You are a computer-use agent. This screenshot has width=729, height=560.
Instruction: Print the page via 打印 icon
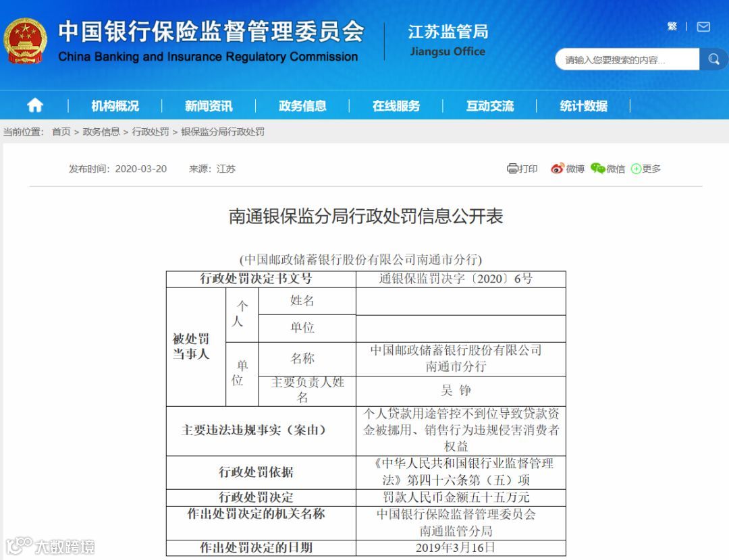[522, 168]
